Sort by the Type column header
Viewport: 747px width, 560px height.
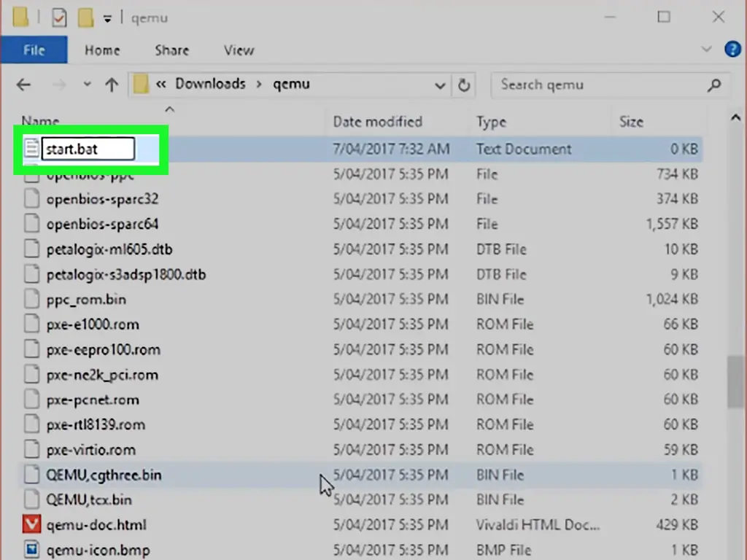coord(491,122)
